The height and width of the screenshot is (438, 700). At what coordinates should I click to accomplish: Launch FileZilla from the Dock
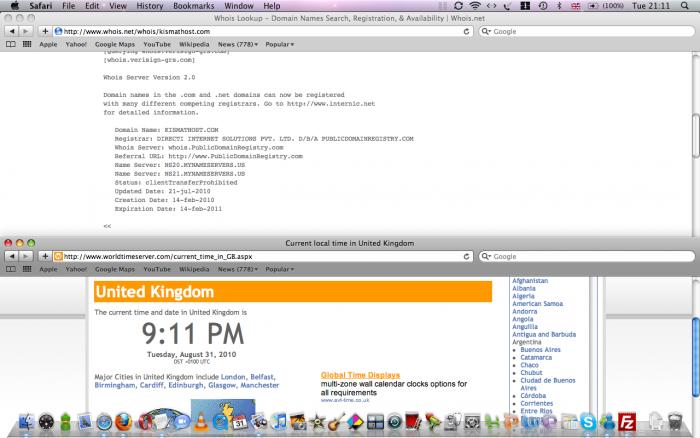[627, 421]
